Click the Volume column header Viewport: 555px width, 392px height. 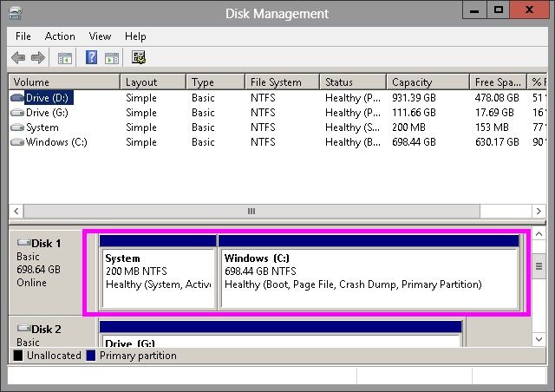[63, 82]
